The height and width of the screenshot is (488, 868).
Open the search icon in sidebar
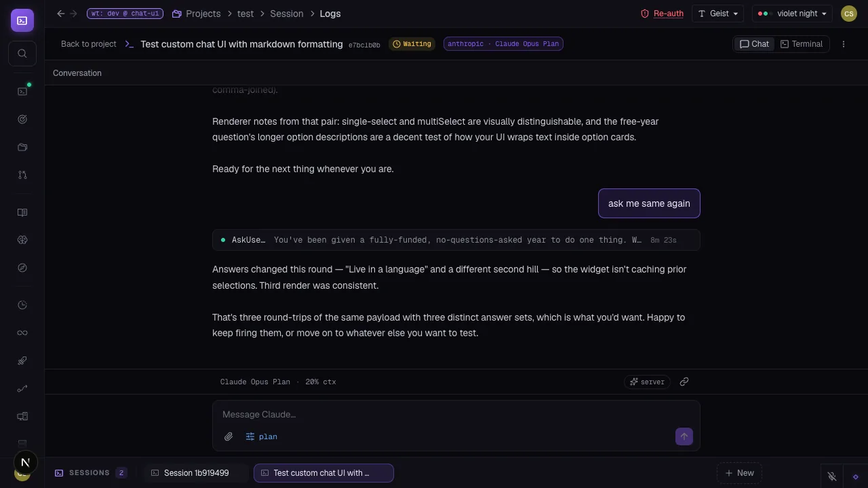point(22,54)
